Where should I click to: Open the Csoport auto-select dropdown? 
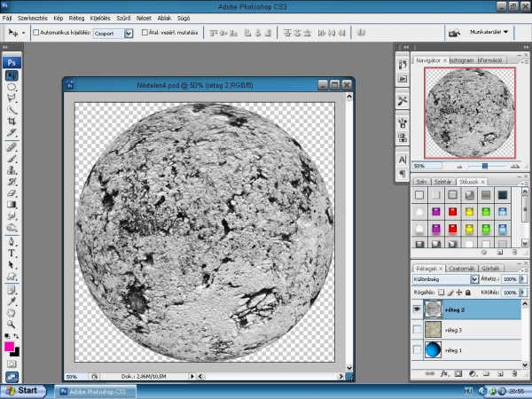pyautogui.click(x=129, y=34)
